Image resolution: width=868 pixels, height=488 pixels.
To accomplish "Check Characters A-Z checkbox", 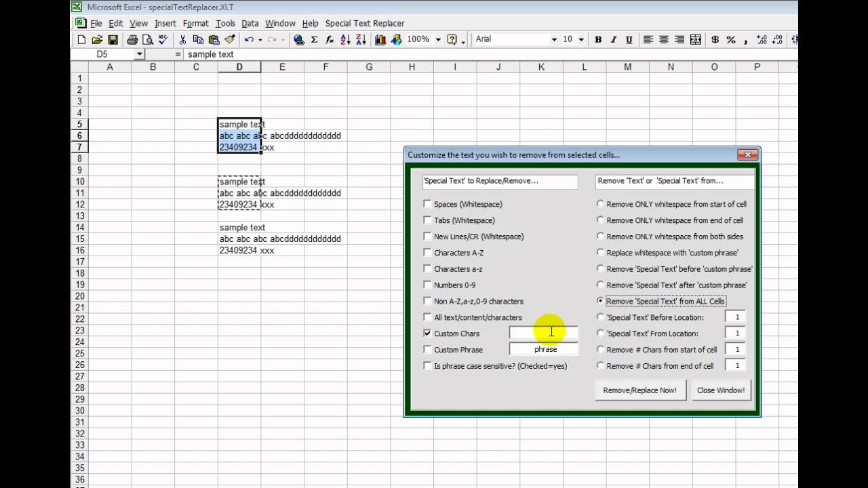I will [x=427, y=253].
